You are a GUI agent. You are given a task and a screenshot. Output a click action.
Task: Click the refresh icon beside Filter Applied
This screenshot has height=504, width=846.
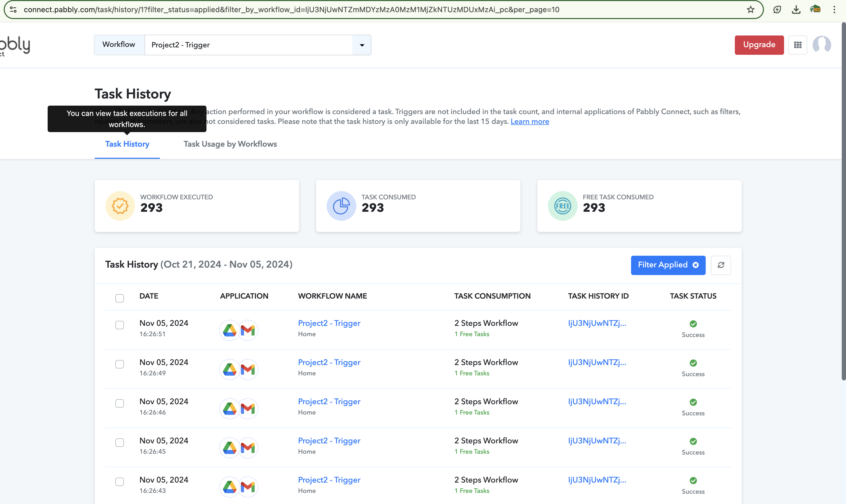tap(721, 265)
